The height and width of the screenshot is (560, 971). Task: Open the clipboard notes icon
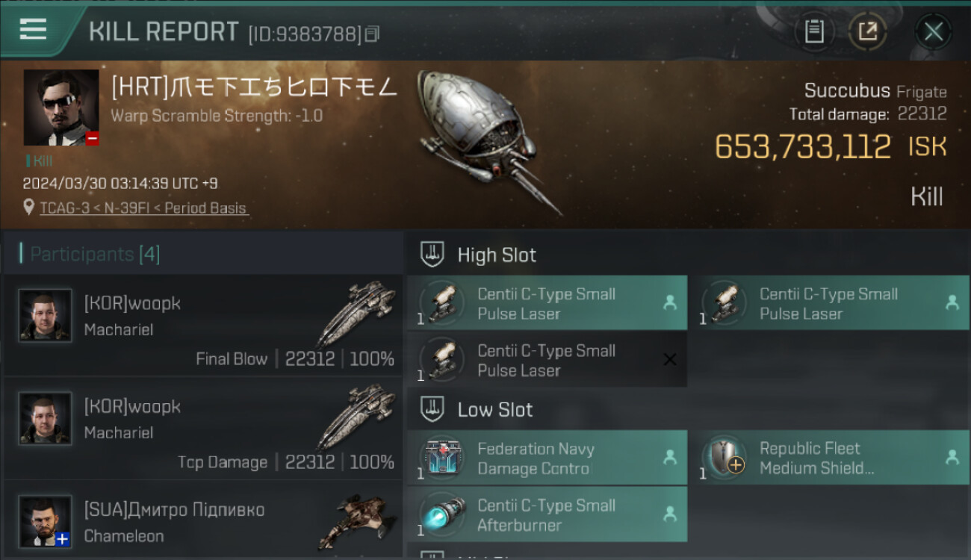coord(814,31)
